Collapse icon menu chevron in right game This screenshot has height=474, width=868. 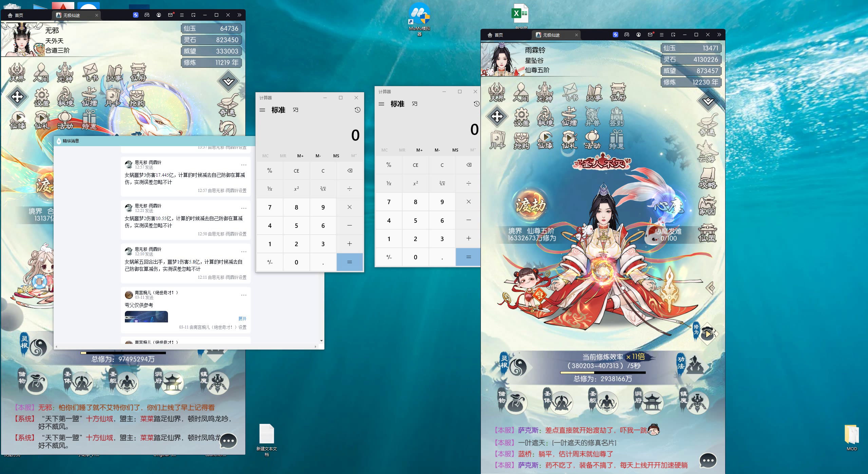coord(708,101)
